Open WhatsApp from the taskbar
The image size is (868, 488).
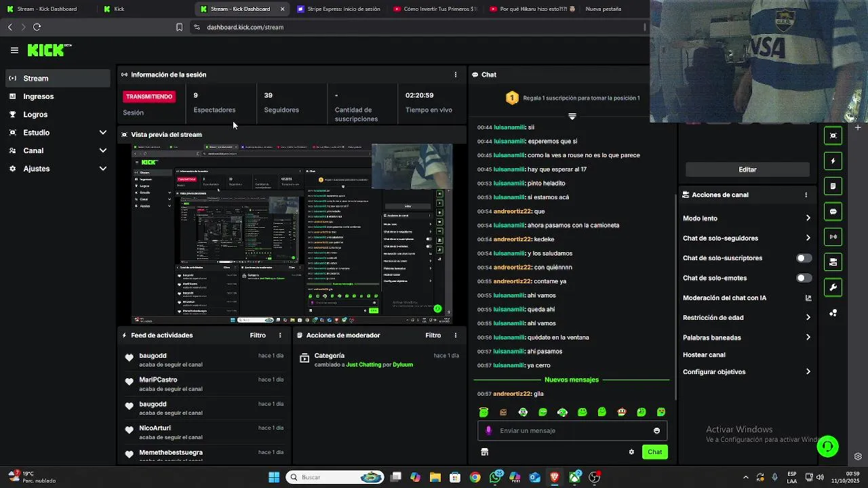[496, 477]
